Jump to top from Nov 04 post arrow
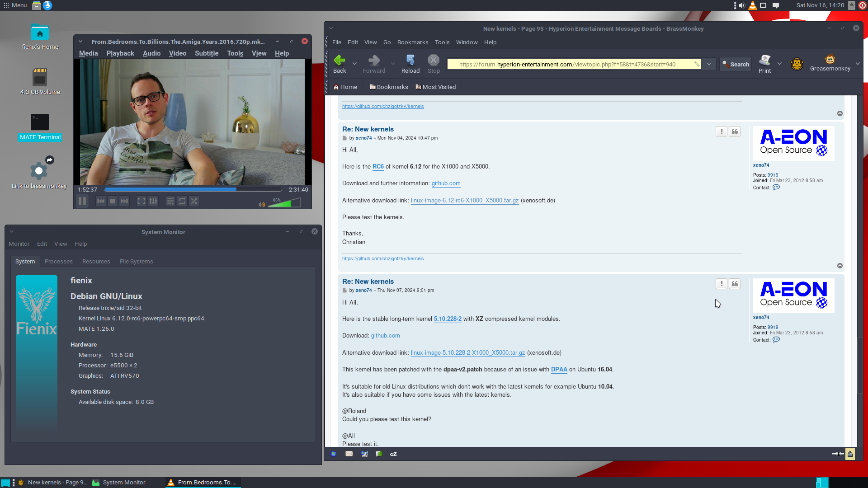This screenshot has width=868, height=488. (x=840, y=266)
